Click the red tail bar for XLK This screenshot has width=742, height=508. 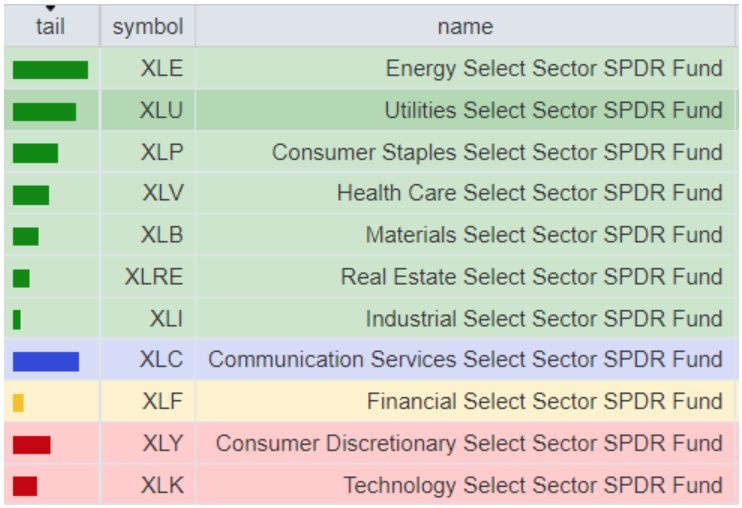tap(25, 486)
